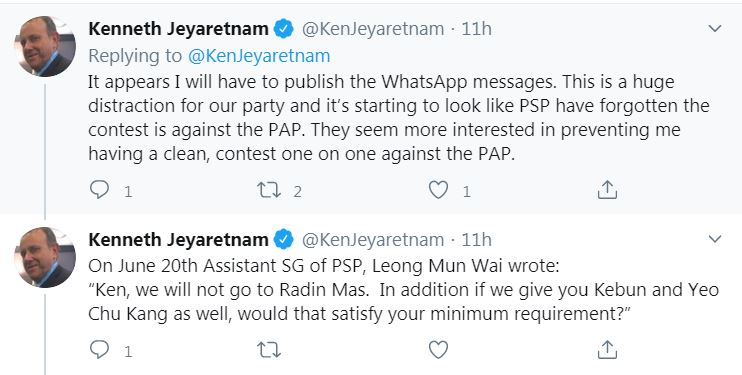Retweet the Leong Mun Wai quote tweet

point(269,350)
